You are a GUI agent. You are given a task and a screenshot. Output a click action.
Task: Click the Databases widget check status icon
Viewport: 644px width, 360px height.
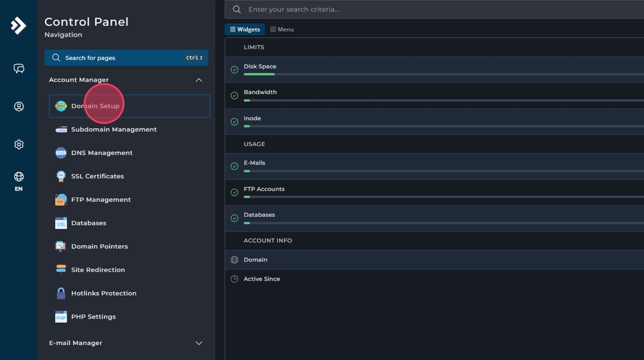click(x=235, y=218)
